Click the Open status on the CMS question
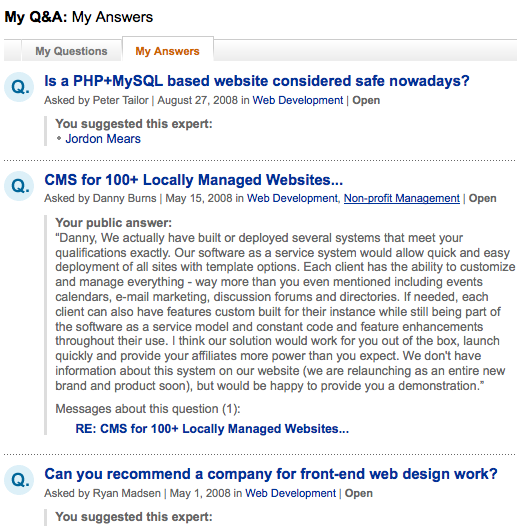 pos(482,198)
